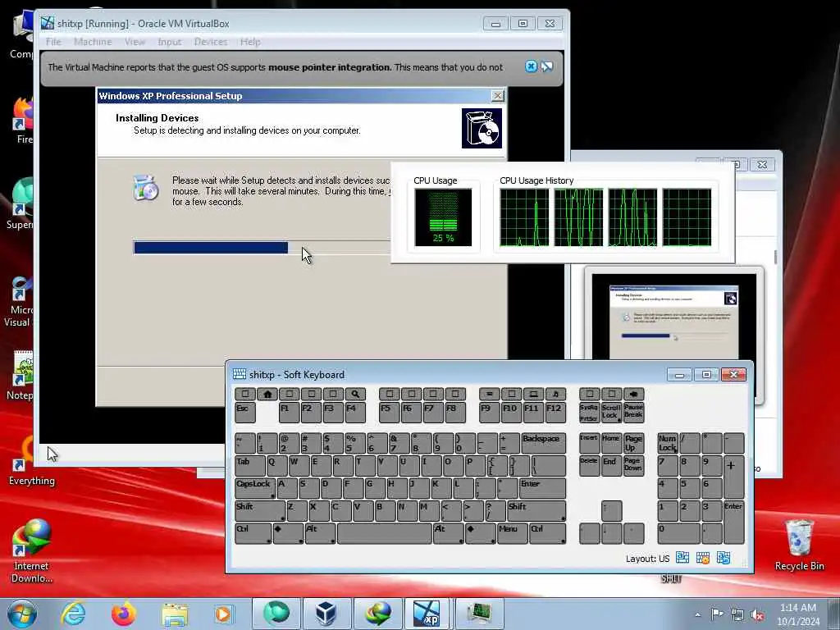Open Windows Media Player from the taskbar
The height and width of the screenshot is (630, 840).
click(223, 614)
